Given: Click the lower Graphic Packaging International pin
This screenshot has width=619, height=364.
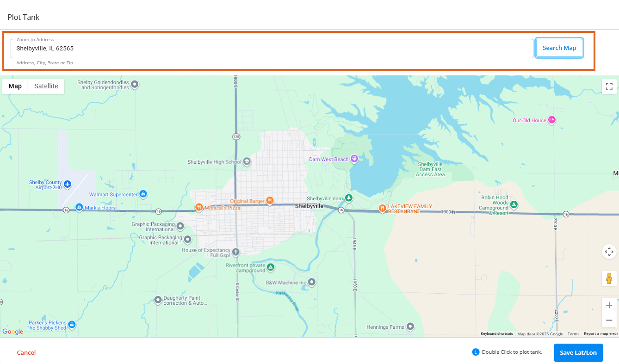Looking at the screenshot, I should coord(187,240).
